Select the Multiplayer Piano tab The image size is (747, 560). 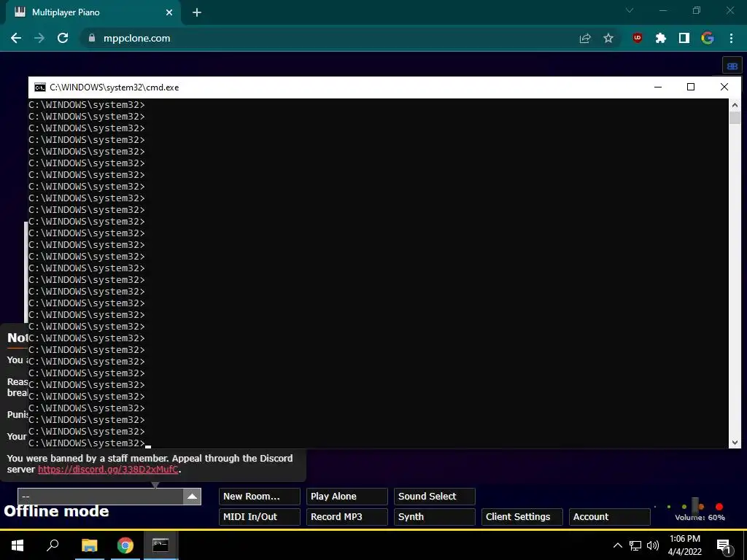[93, 12]
